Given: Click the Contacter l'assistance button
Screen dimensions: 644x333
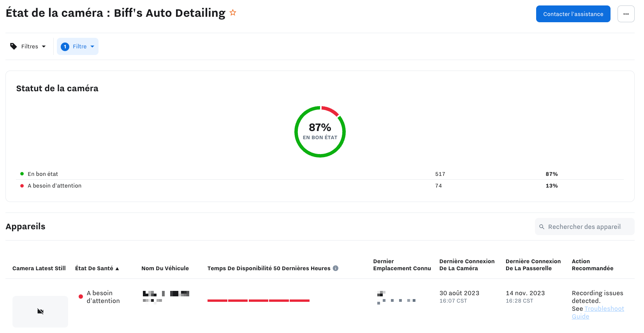Looking at the screenshot, I should (x=573, y=14).
